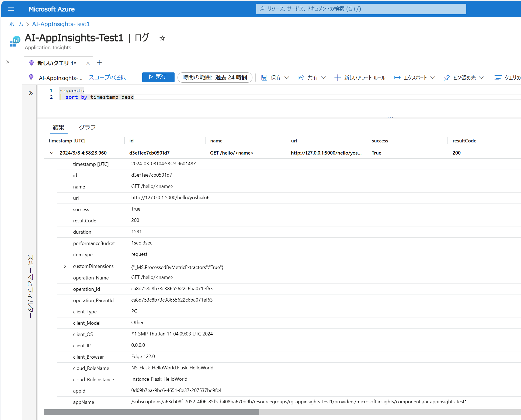Switch to the グラフ tab
The height and width of the screenshot is (420, 521).
pyautogui.click(x=87, y=127)
